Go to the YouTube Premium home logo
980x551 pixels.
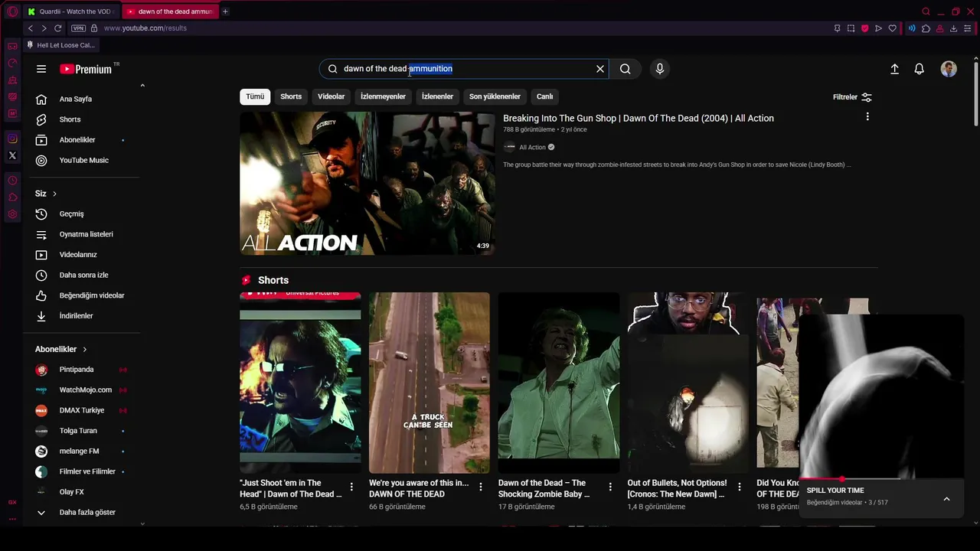(87, 69)
